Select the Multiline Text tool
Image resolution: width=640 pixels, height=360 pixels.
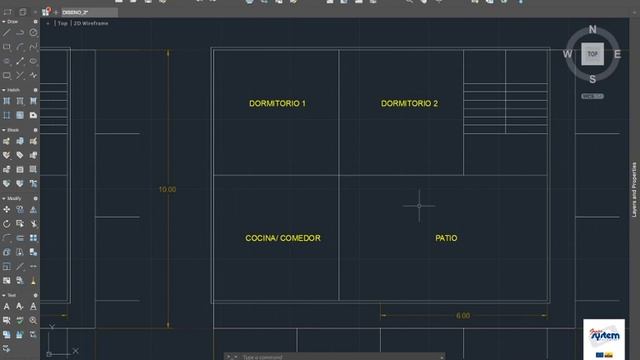pyautogui.click(x=7, y=307)
